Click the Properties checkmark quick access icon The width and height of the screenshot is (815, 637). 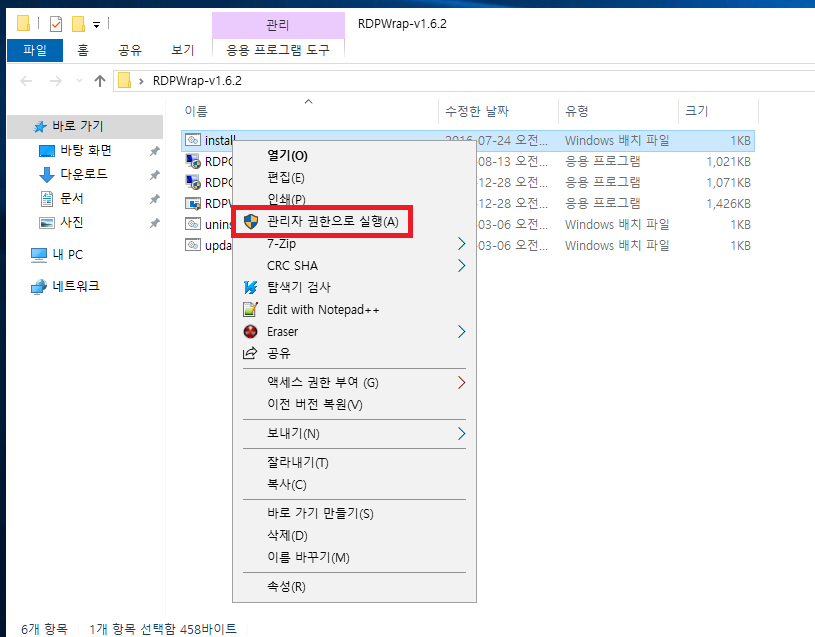(x=56, y=24)
